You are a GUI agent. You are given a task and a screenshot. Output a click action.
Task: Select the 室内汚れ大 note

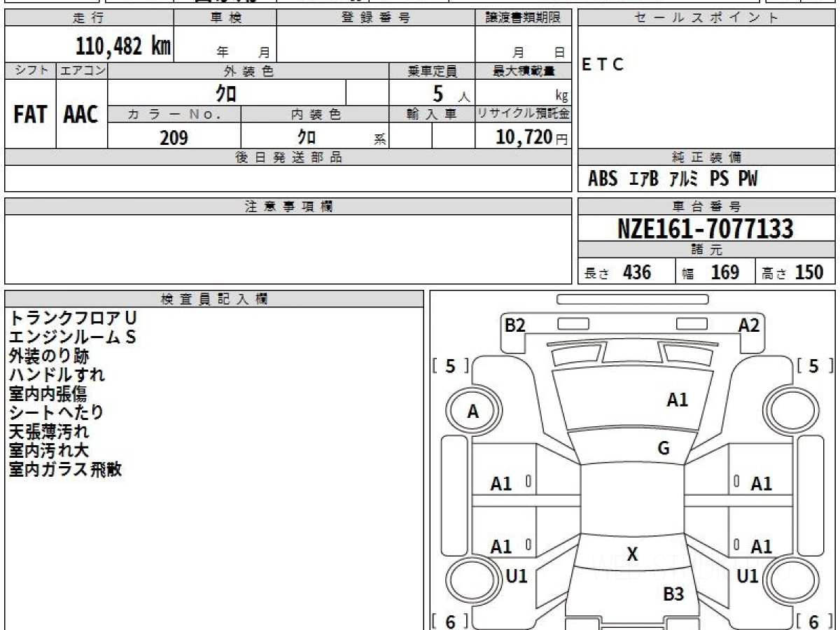click(49, 451)
